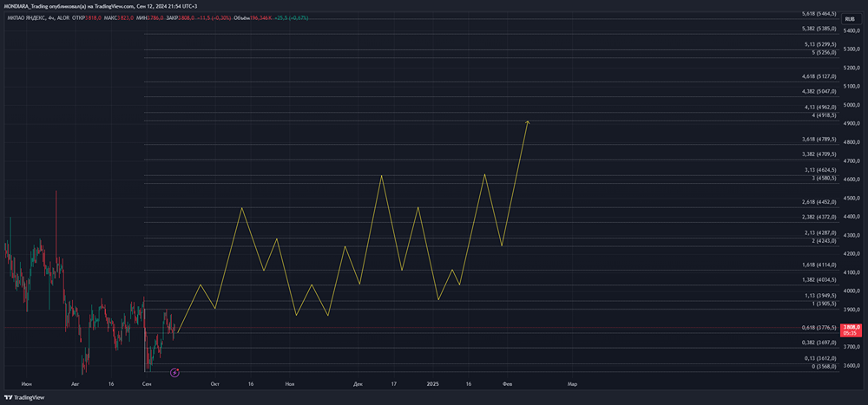Image resolution: width=868 pixels, height=405 pixels.
Task: Click the Июн label on time axis
Action: click(25, 383)
